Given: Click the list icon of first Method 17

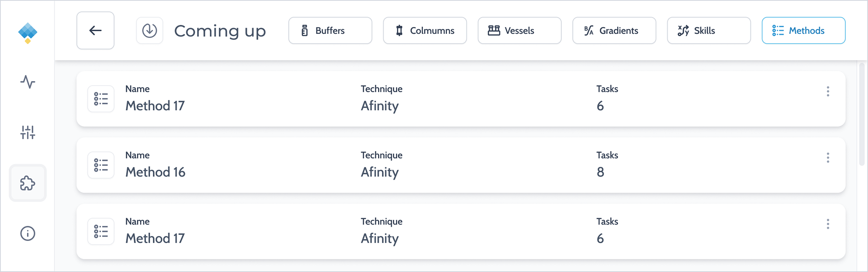Looking at the screenshot, I should click(x=101, y=99).
